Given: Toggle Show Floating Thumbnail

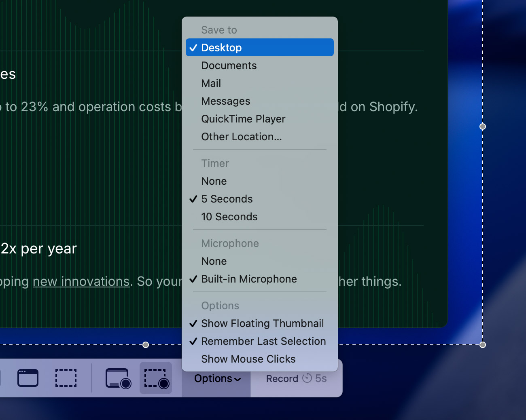Looking at the screenshot, I should pyautogui.click(x=260, y=323).
